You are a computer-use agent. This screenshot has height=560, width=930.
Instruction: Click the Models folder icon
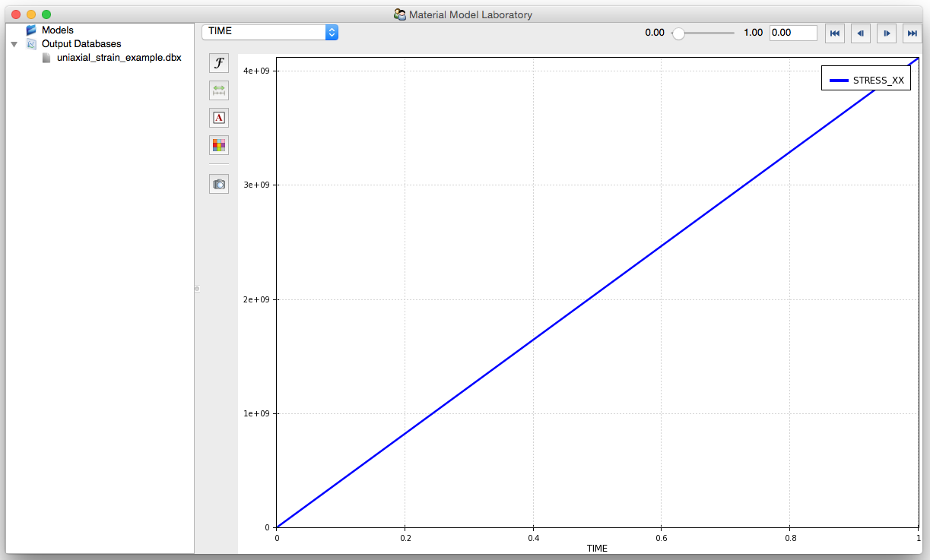(x=31, y=30)
